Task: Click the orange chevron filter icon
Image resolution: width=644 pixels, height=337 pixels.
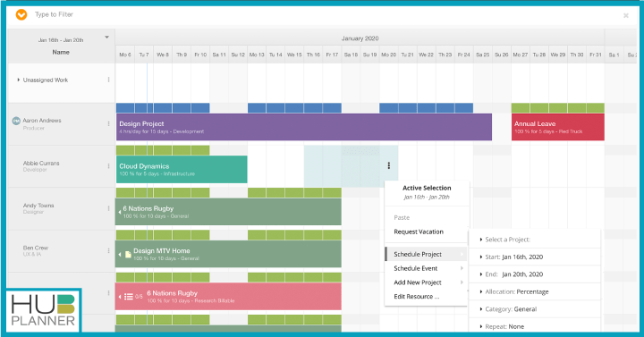Action: click(21, 15)
